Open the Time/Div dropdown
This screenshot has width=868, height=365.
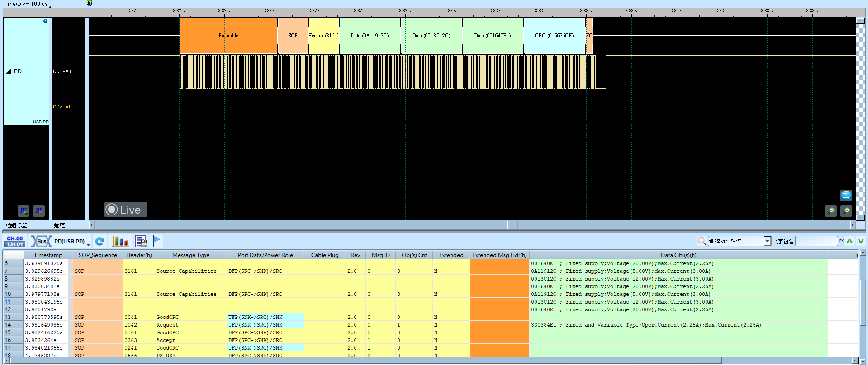[x=50, y=6]
